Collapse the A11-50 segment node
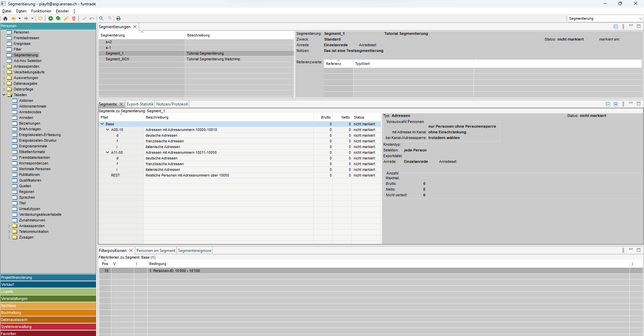 108,152
